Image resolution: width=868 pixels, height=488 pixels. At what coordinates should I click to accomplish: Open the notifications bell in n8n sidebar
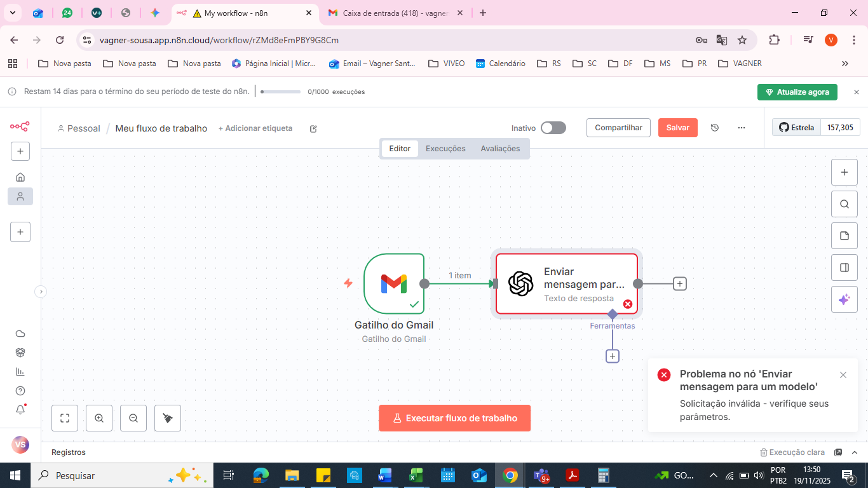point(20,410)
